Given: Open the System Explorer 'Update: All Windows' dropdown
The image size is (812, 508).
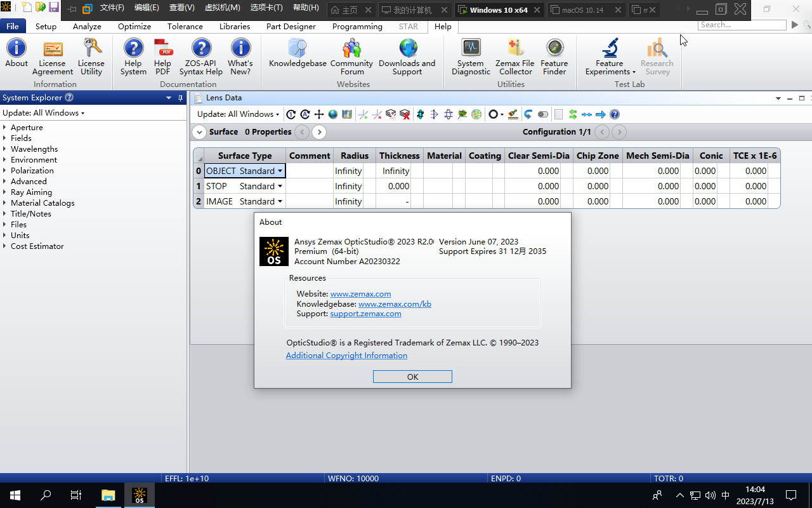Looking at the screenshot, I should pyautogui.click(x=44, y=113).
